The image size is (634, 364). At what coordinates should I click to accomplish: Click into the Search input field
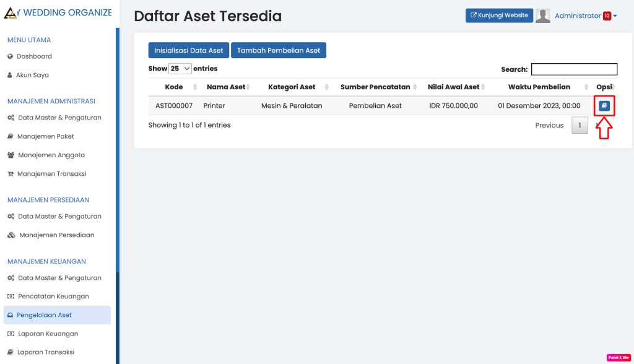(x=574, y=69)
